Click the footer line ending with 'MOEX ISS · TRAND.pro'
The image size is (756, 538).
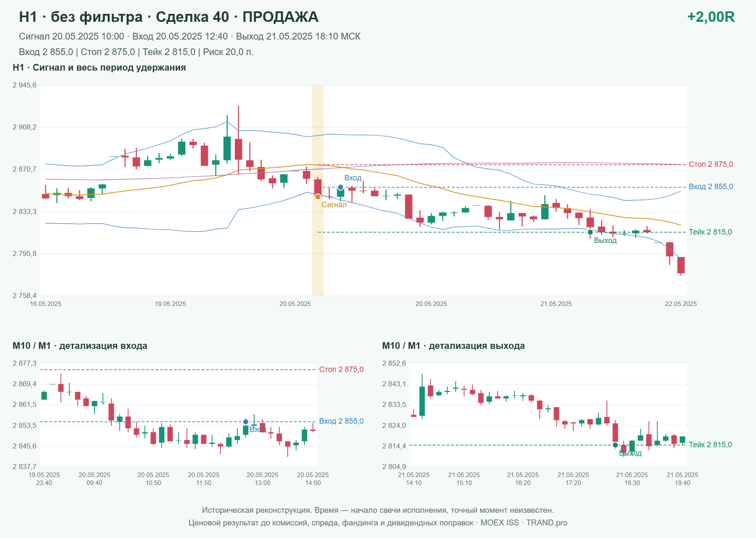(378, 523)
